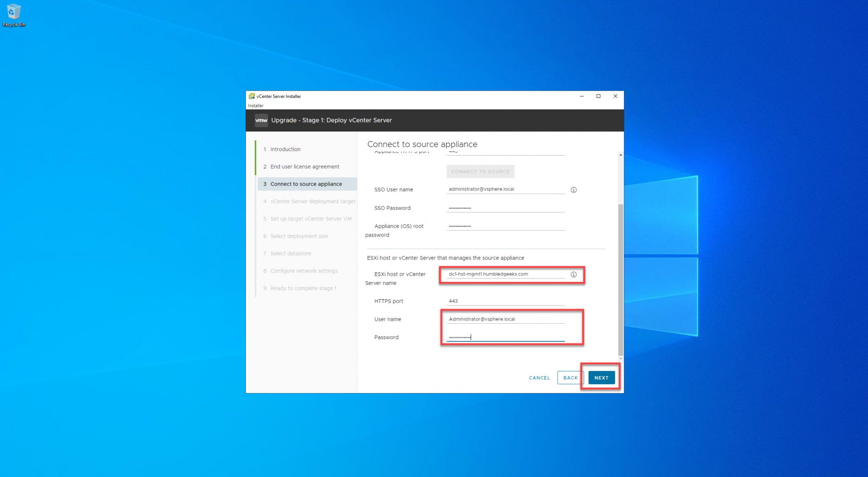868x477 pixels.
Task: Click the info icon next to ESXi host field
Action: click(x=573, y=274)
